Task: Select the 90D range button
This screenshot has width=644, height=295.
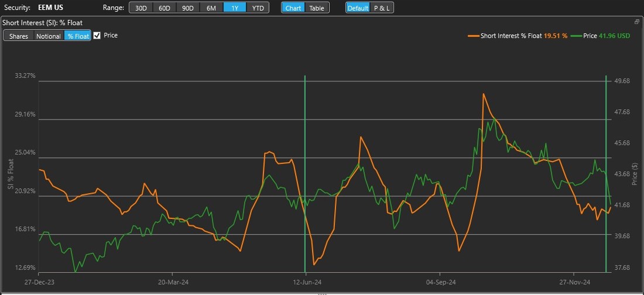Action: 188,8
